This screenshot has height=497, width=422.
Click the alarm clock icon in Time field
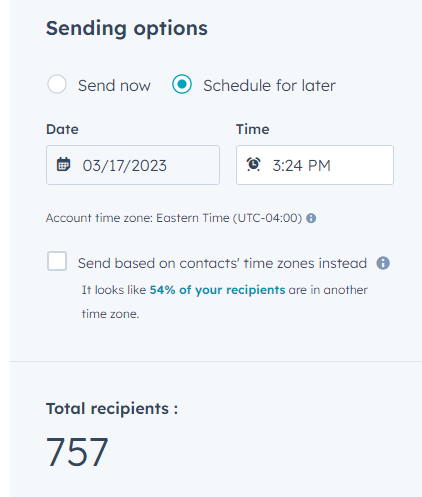[x=253, y=165]
